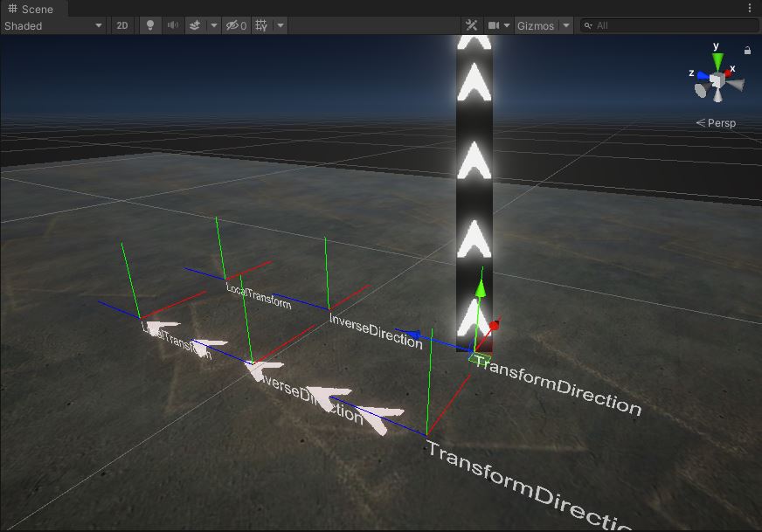Expand the grid settings dropdown arrow
762x532 pixels.
click(280, 25)
